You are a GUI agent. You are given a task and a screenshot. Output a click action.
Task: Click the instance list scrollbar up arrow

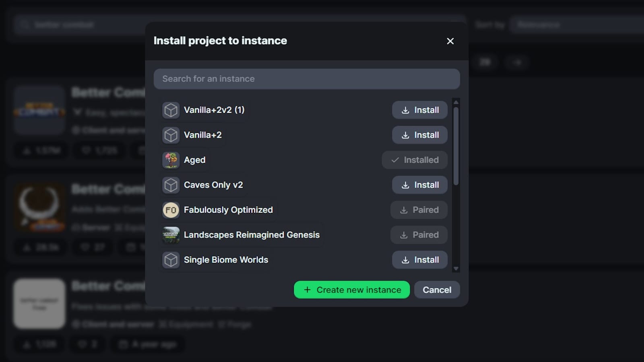coord(456,102)
